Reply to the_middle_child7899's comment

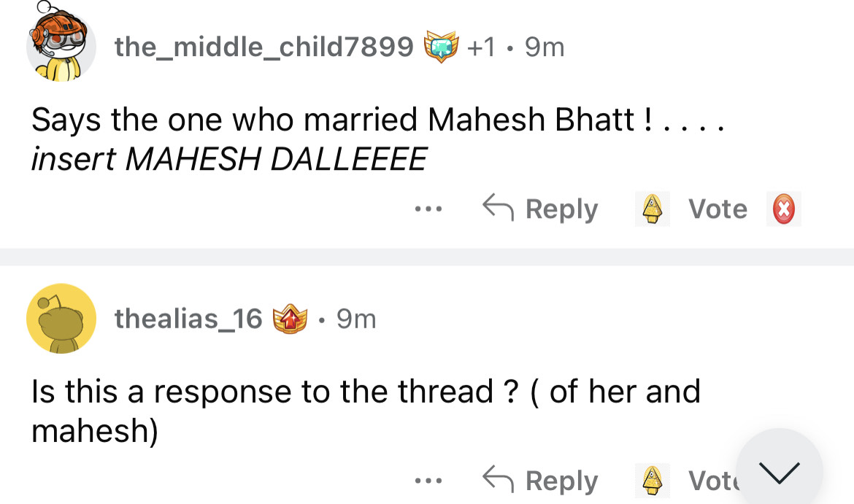[x=540, y=209]
